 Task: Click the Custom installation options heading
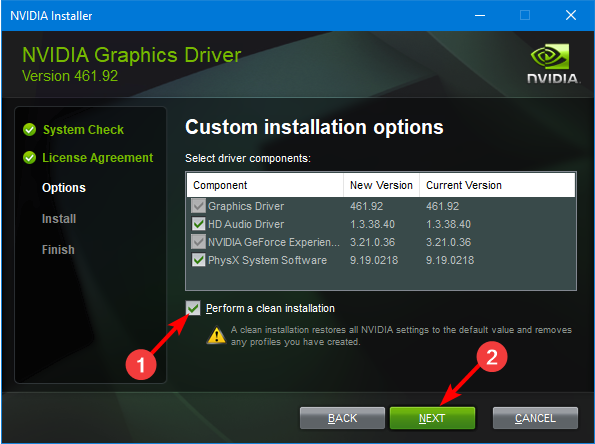tap(314, 127)
